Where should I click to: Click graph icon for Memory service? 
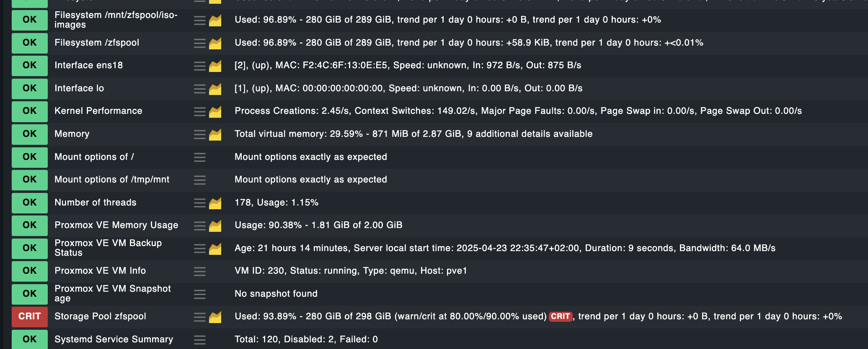point(215,135)
